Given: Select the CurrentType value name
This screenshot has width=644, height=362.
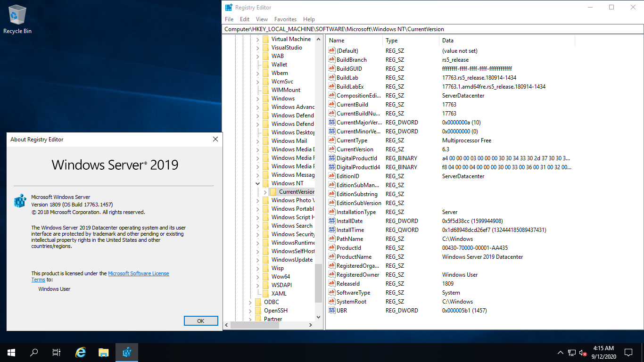Looking at the screenshot, I should click(x=352, y=140).
